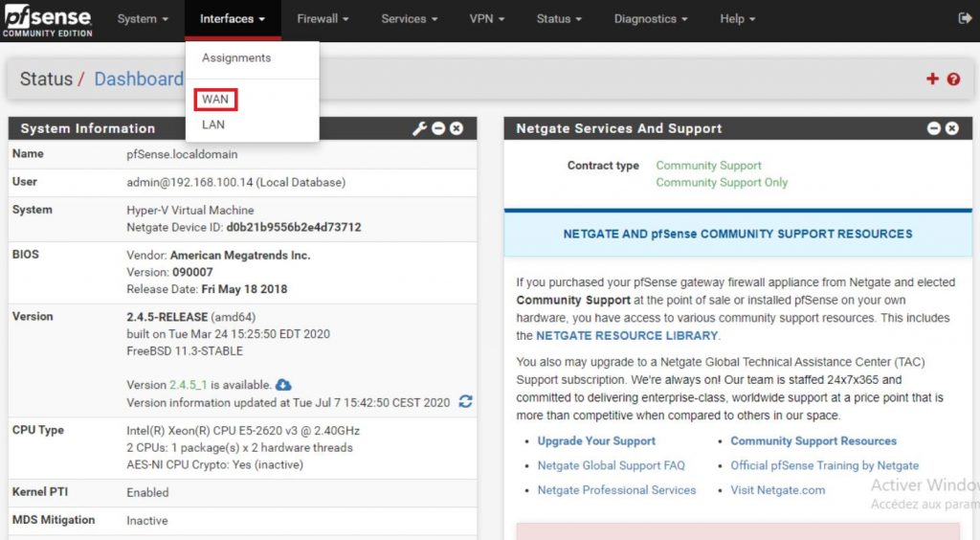Open the Firewall dropdown menu
Image resolution: width=980 pixels, height=540 pixels.
(x=323, y=19)
